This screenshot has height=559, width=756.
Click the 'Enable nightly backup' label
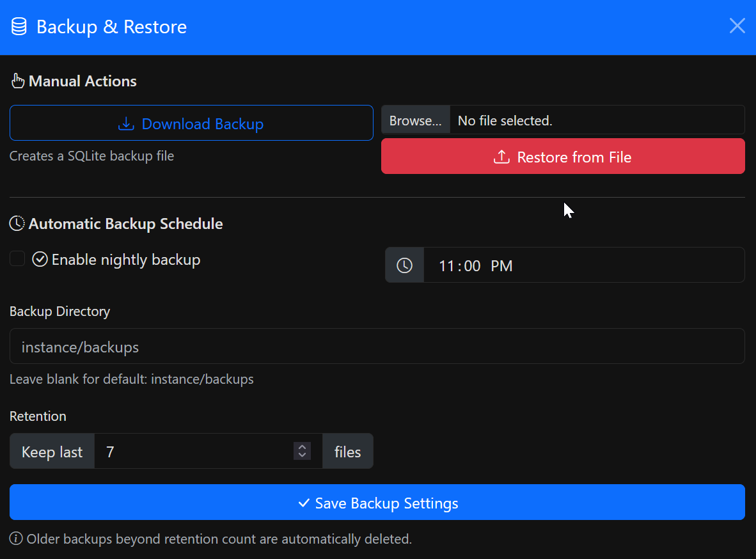pos(126,260)
